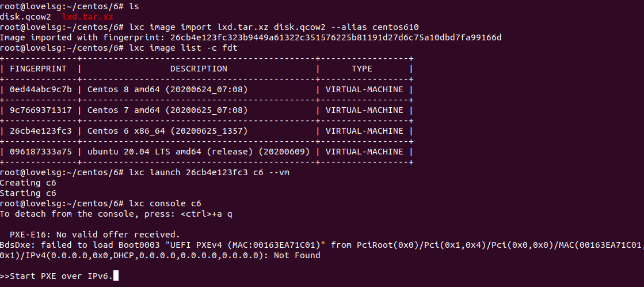Screen dimensions: 644x287
Task: Click the Centos 8 amd64 description
Action: click(167, 90)
